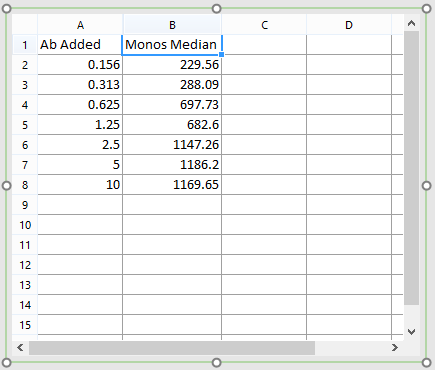Click the scroll left arrow
The height and width of the screenshot is (370, 435).
tap(20, 348)
